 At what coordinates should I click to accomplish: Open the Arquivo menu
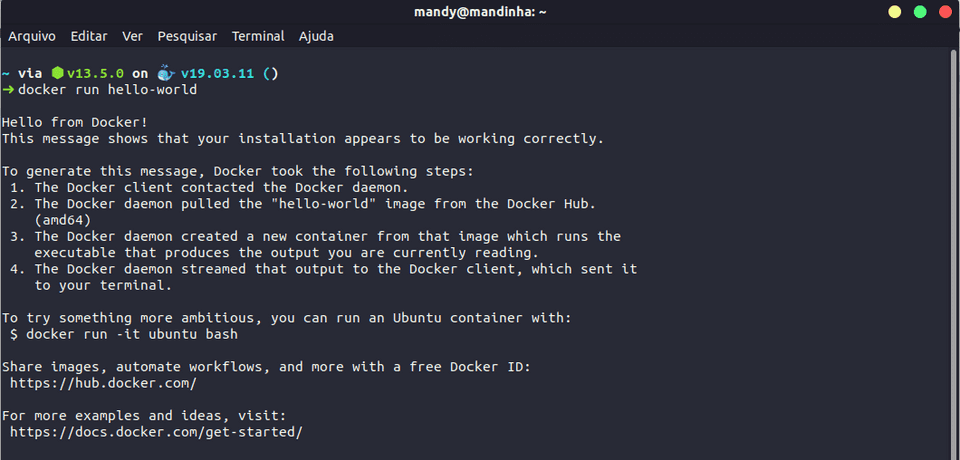pos(32,36)
